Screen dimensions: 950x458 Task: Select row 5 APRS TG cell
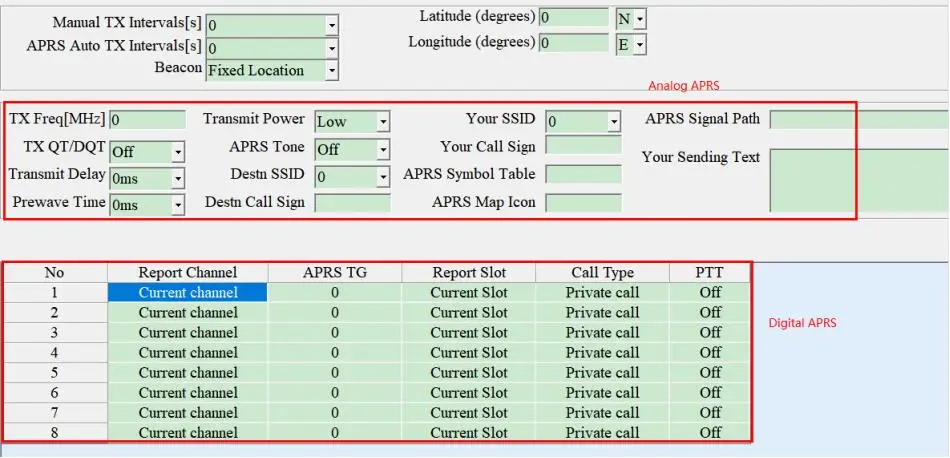(335, 373)
